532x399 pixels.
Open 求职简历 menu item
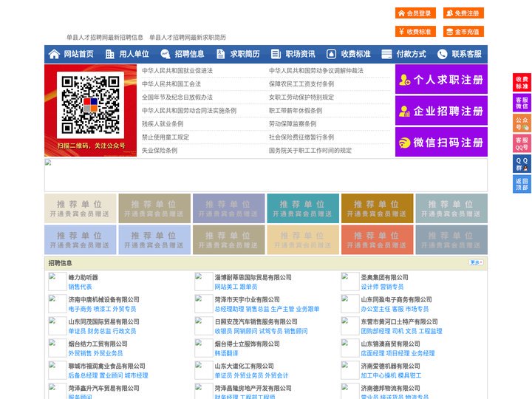pyautogui.click(x=245, y=54)
